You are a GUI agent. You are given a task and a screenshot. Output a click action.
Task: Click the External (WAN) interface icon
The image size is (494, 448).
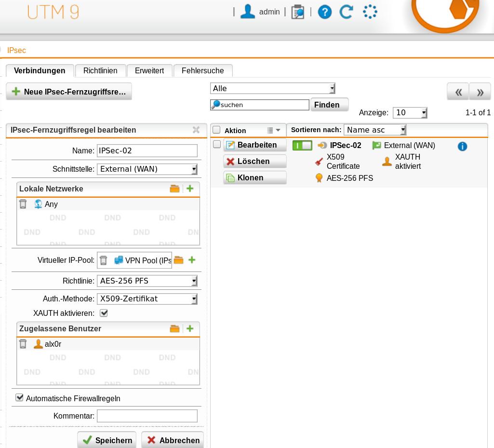pos(376,145)
